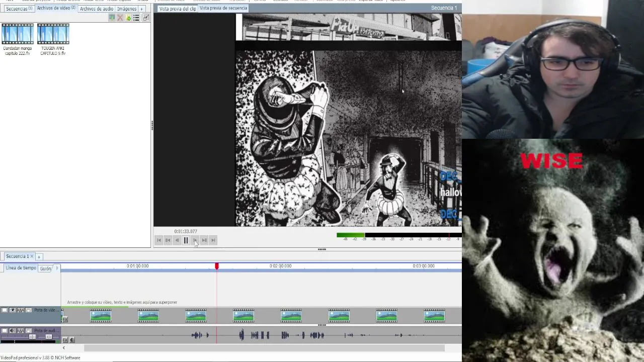
Task: Pause the sequence preview playback
Action: click(186, 240)
